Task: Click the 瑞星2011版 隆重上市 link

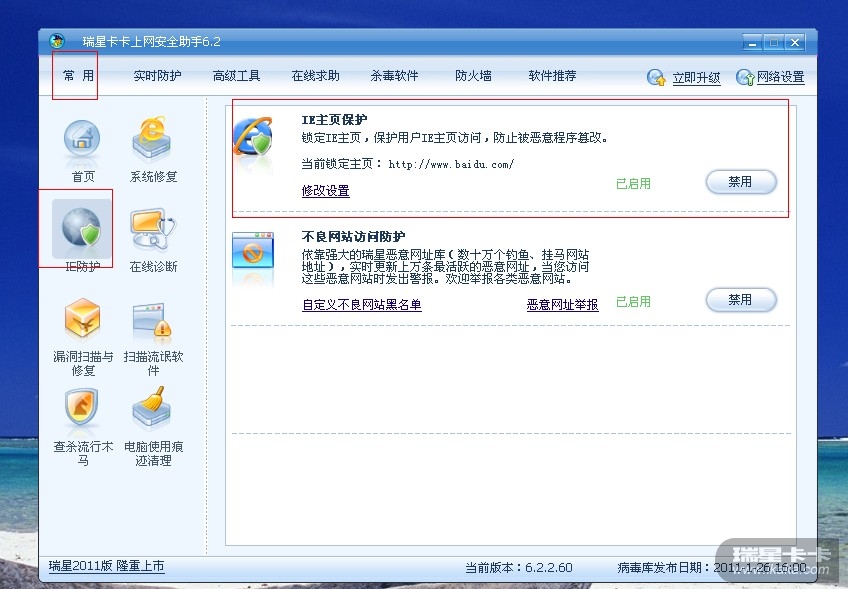Action: 107,566
